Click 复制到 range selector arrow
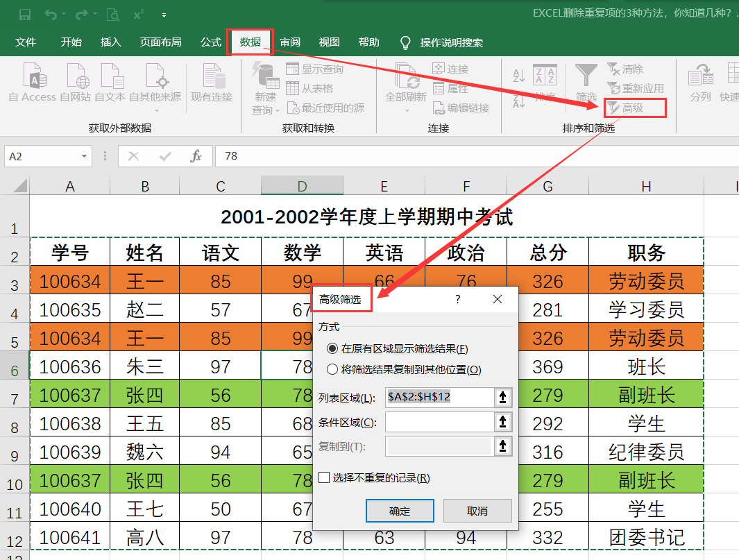Viewport: 739px width, 560px height. 503,446
